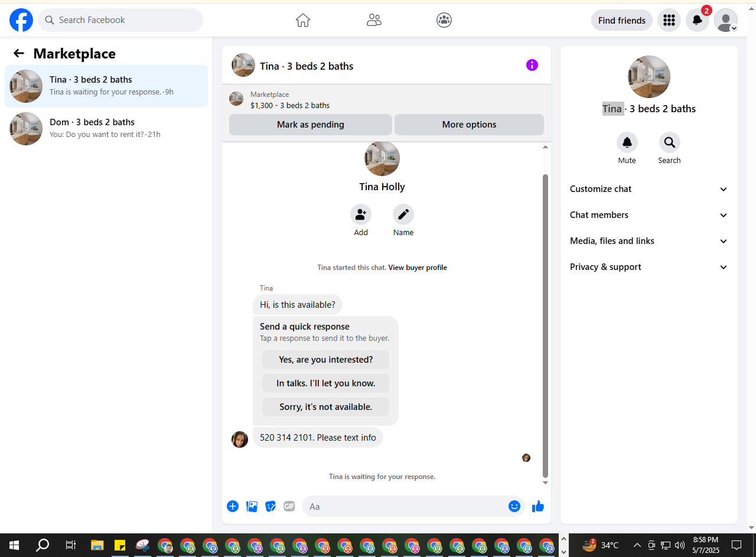Open Task View on taskbar
This screenshot has height=557, width=756.
pyautogui.click(x=71, y=545)
